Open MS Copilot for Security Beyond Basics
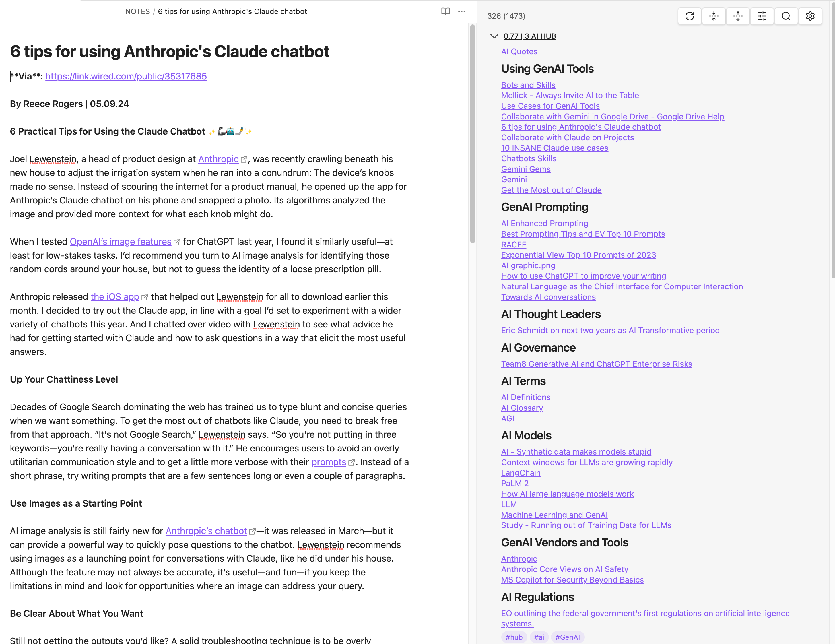Screen dimensions: 835x644 point(572,580)
